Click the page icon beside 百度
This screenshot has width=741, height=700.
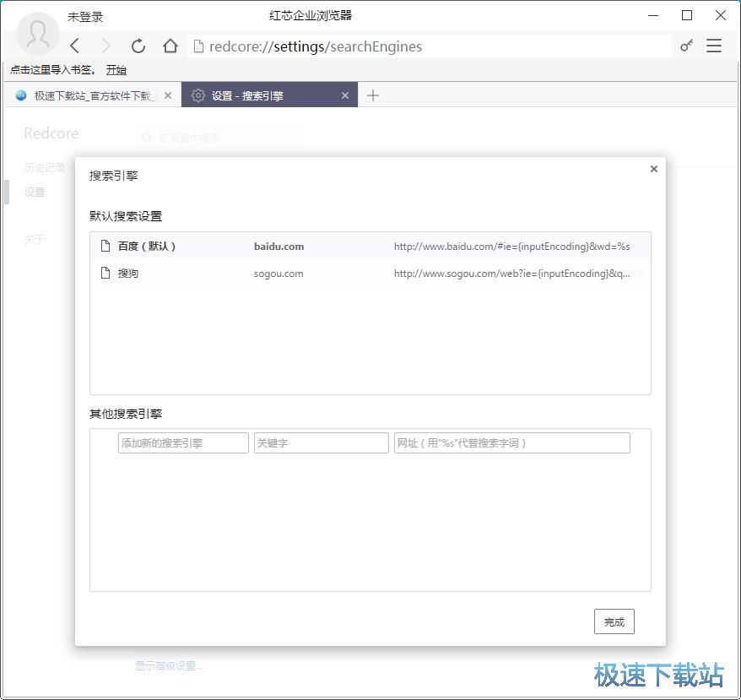(105, 246)
